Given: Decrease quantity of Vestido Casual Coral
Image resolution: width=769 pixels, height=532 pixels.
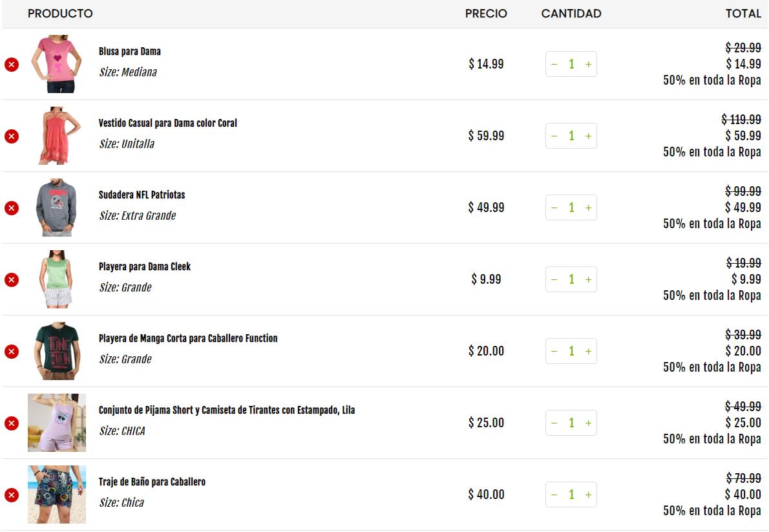Looking at the screenshot, I should pos(554,136).
